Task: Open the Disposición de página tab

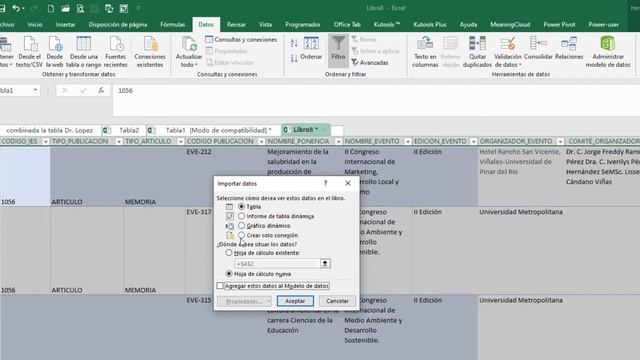Action: click(x=118, y=24)
